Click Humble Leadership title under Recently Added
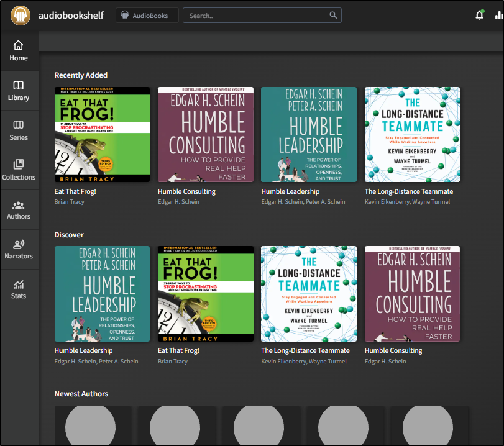The height and width of the screenshot is (446, 504). [290, 191]
